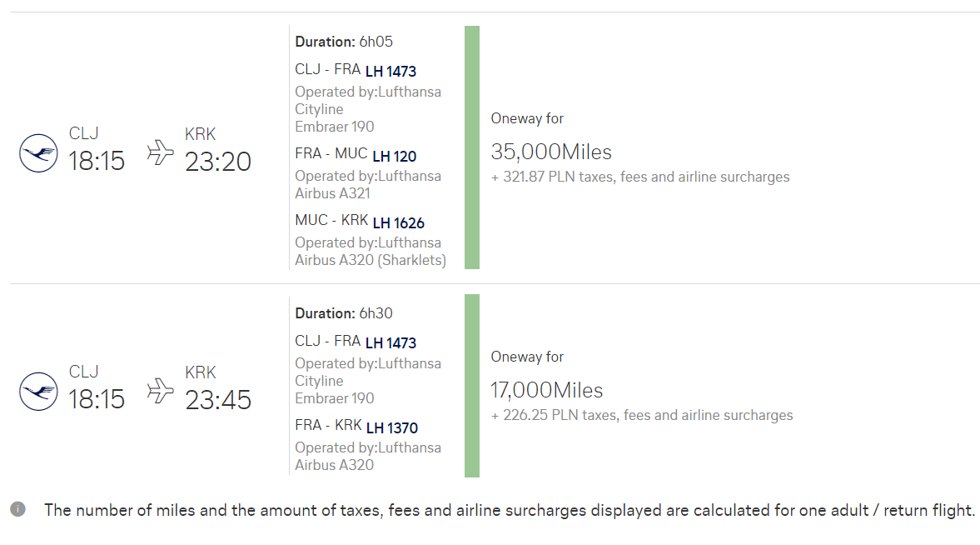The width and height of the screenshot is (980, 545).
Task: Open flight number LH 1626 details
Action: tap(398, 222)
